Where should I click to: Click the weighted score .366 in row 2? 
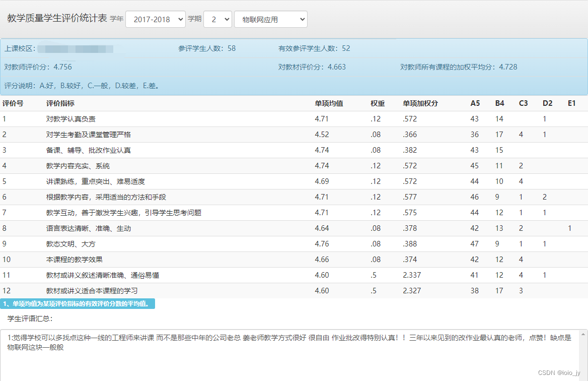point(410,135)
